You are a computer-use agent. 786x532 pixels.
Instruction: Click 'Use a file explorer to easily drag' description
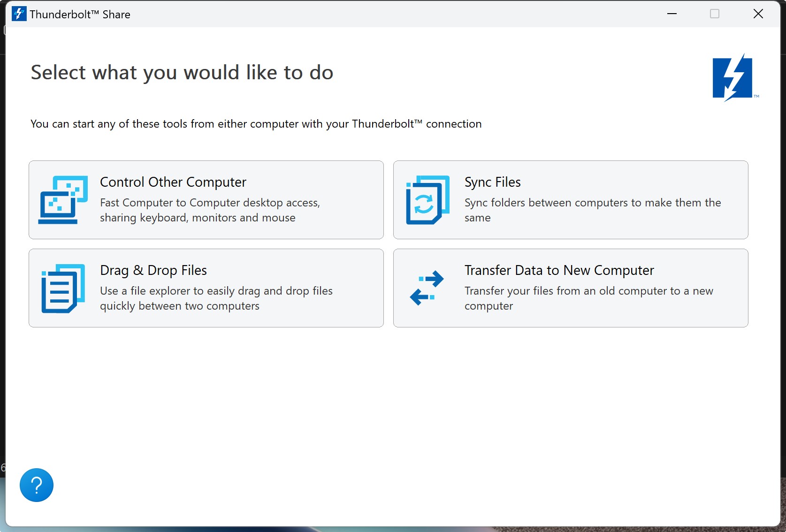[216, 298]
